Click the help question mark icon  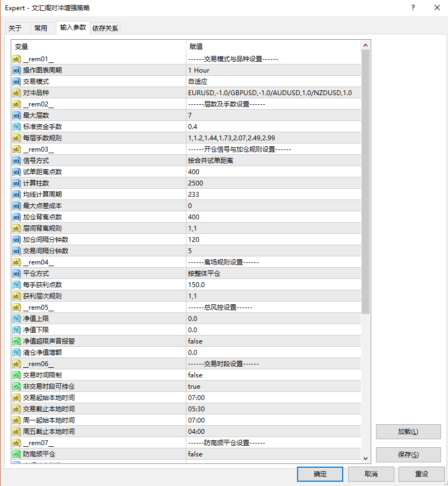pos(412,8)
